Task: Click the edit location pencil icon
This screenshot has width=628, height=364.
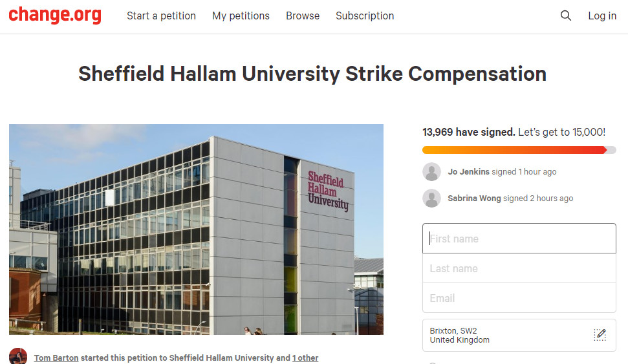Action: [600, 335]
